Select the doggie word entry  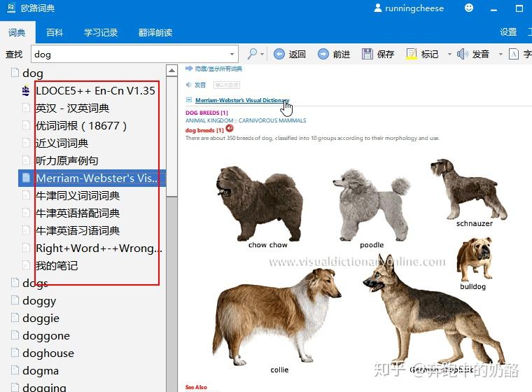(x=41, y=318)
